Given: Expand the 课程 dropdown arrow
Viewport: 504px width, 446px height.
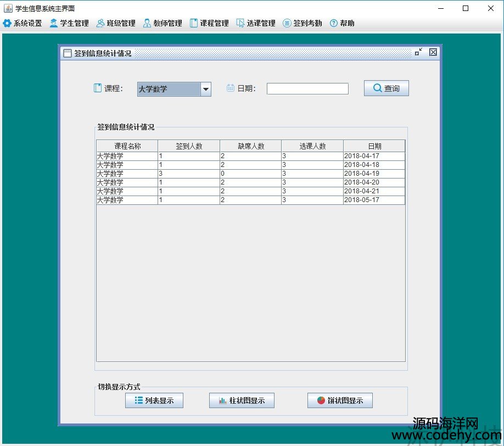Looking at the screenshot, I should [x=206, y=89].
